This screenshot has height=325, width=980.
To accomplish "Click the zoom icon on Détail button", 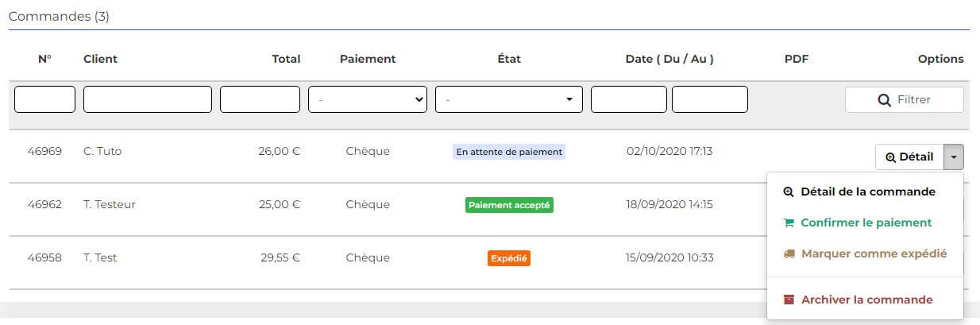I will (890, 157).
